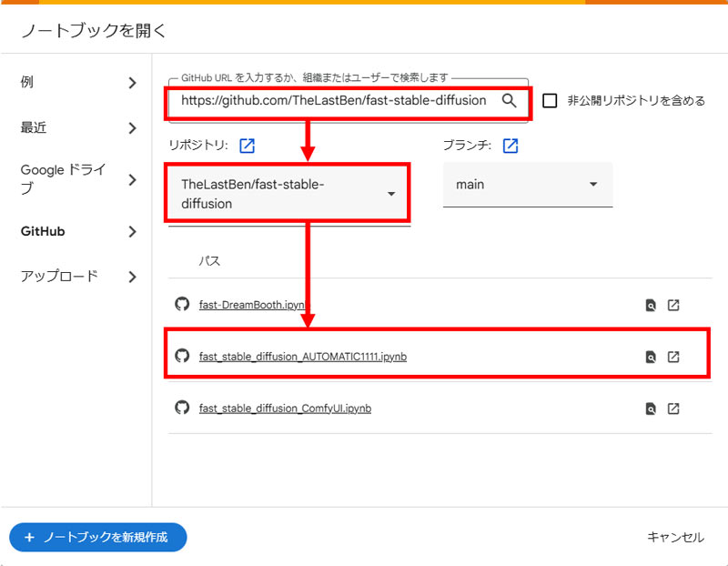Image resolution: width=728 pixels, height=566 pixels.
Task: Open the branch external link icon
Action: (511, 146)
